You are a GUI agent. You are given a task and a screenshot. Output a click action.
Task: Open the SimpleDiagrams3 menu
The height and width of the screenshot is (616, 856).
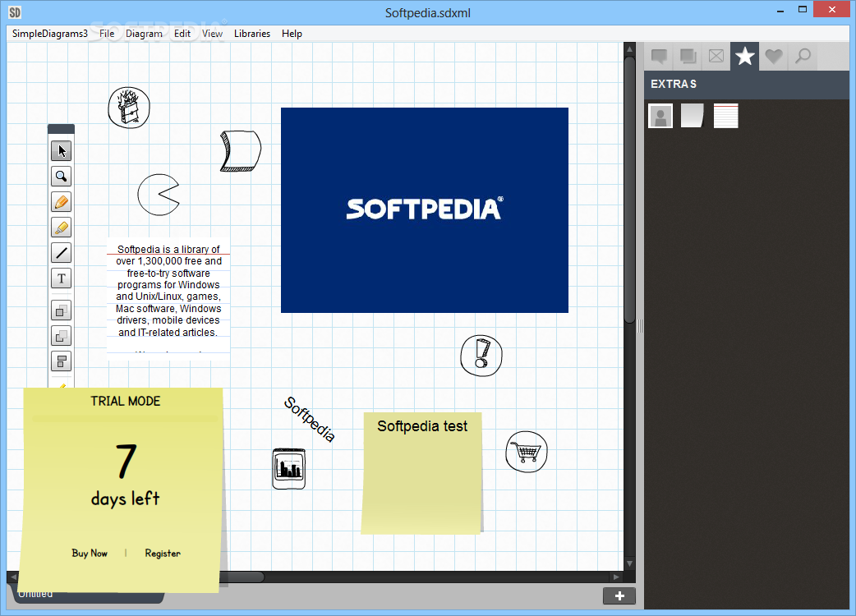pos(49,34)
